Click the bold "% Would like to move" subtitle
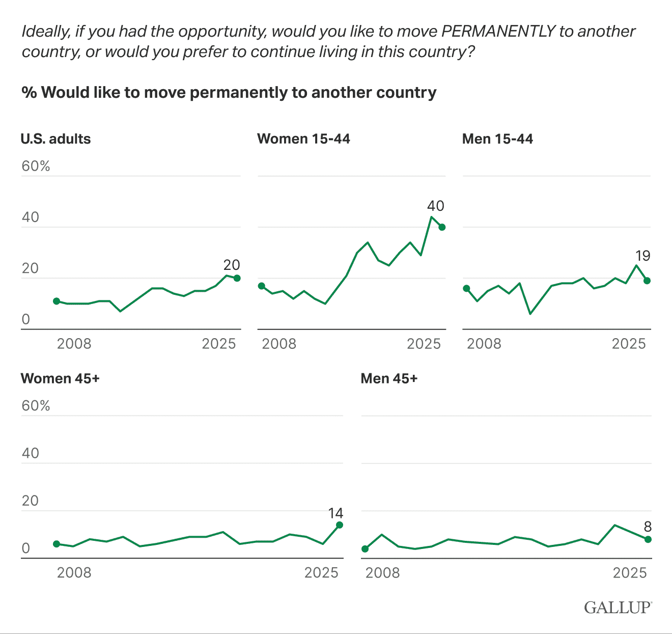This screenshot has height=634, width=672. (229, 92)
